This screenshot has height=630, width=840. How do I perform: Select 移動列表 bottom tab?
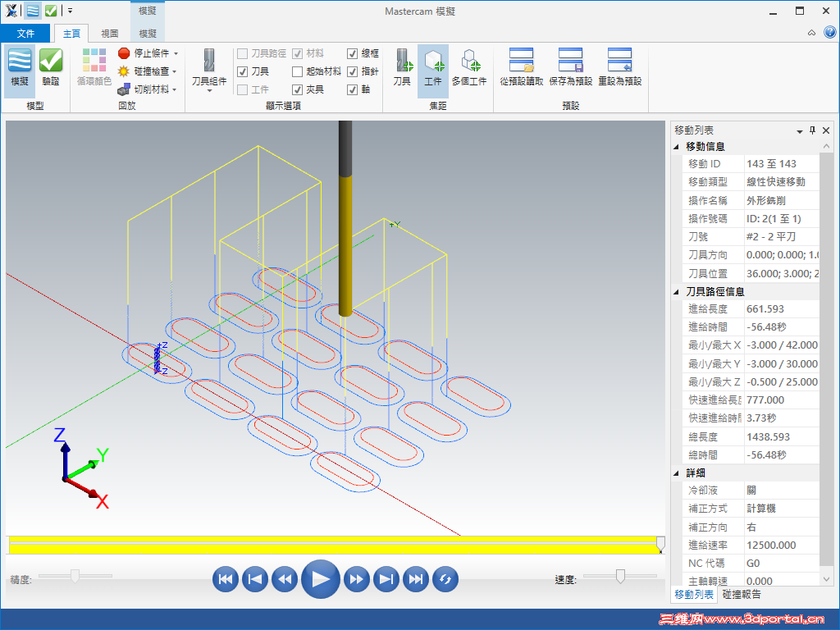pos(694,594)
